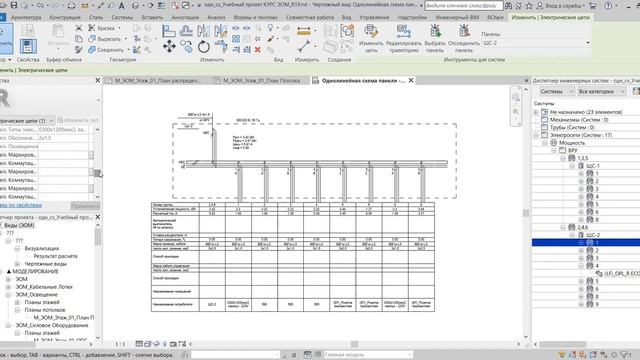Open the Все категории dropdown

click(601, 91)
